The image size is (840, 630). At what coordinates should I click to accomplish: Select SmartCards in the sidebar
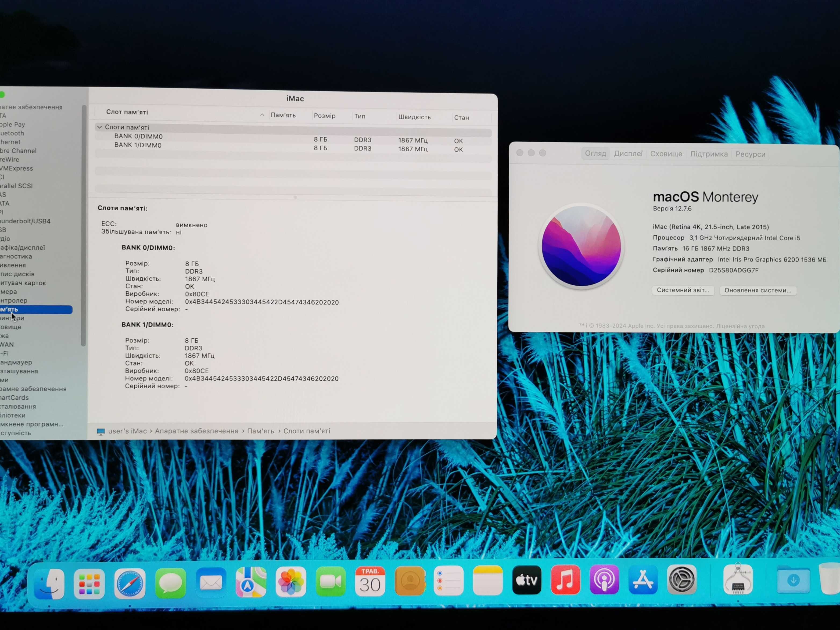click(15, 398)
